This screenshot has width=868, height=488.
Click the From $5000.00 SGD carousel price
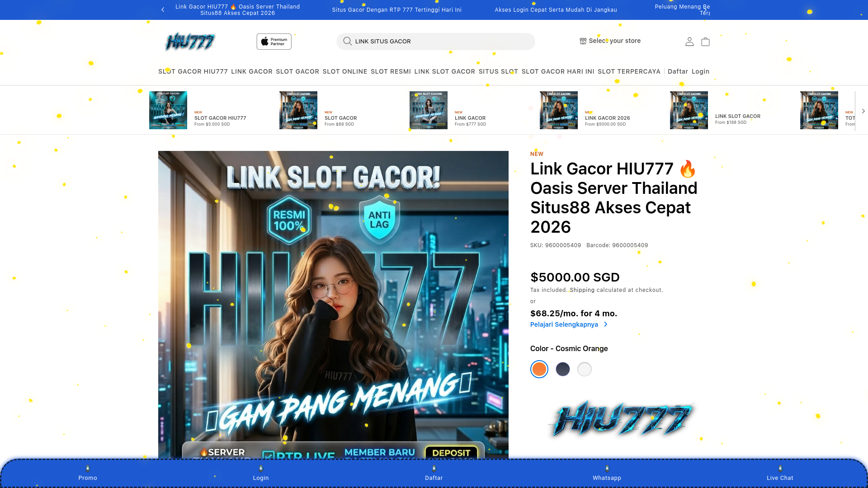tap(605, 124)
